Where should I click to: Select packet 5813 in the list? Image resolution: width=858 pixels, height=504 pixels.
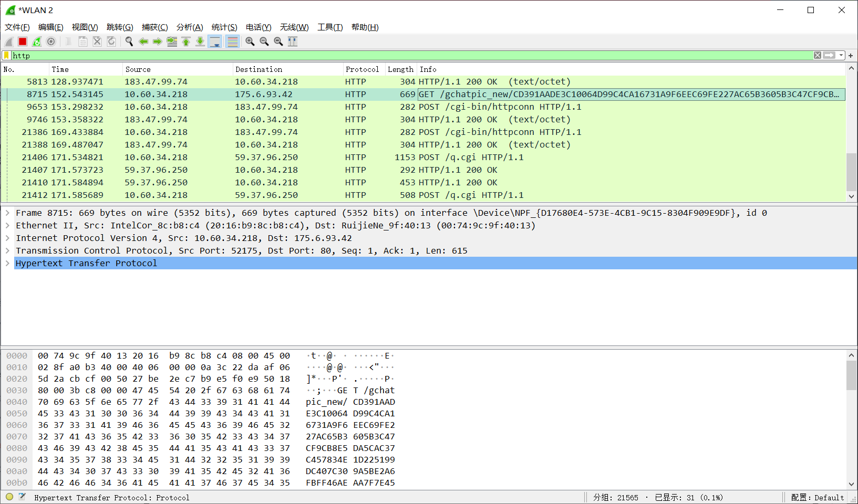pyautogui.click(x=423, y=82)
